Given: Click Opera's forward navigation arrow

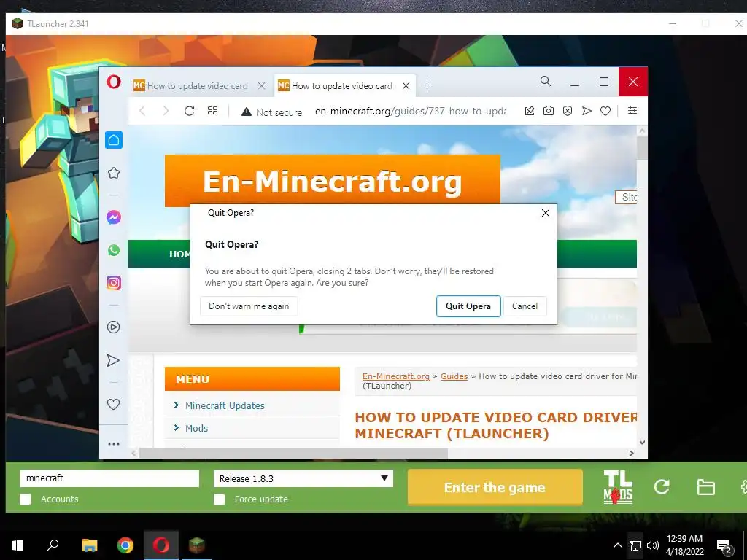Looking at the screenshot, I should (166, 111).
